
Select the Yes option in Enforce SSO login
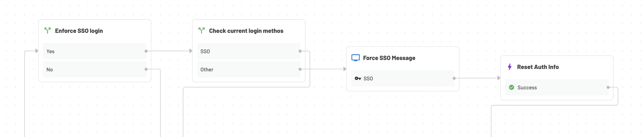[x=94, y=51]
